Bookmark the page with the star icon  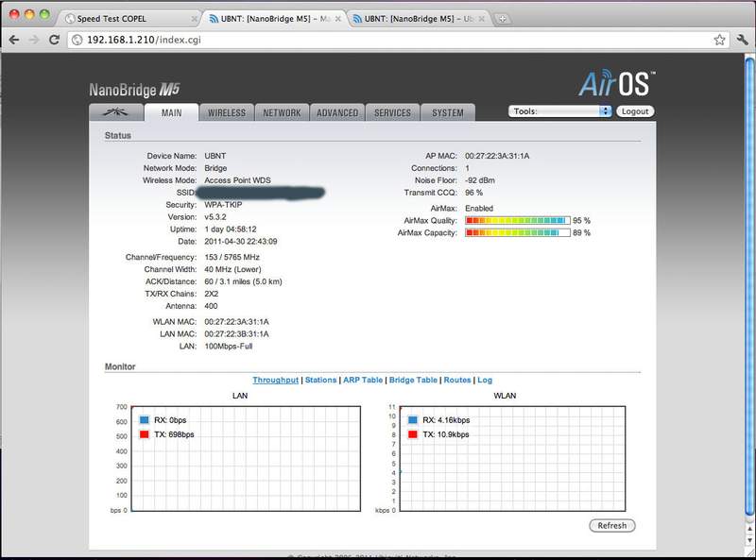pos(719,40)
